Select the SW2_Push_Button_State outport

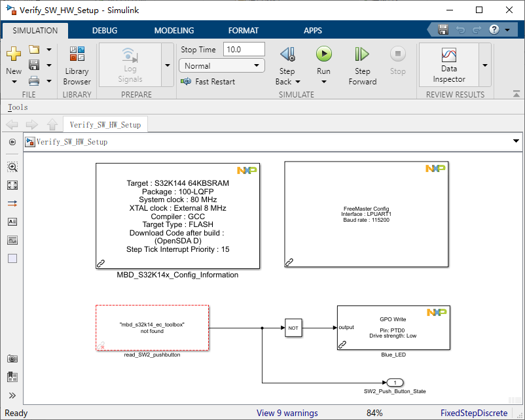coord(395,383)
